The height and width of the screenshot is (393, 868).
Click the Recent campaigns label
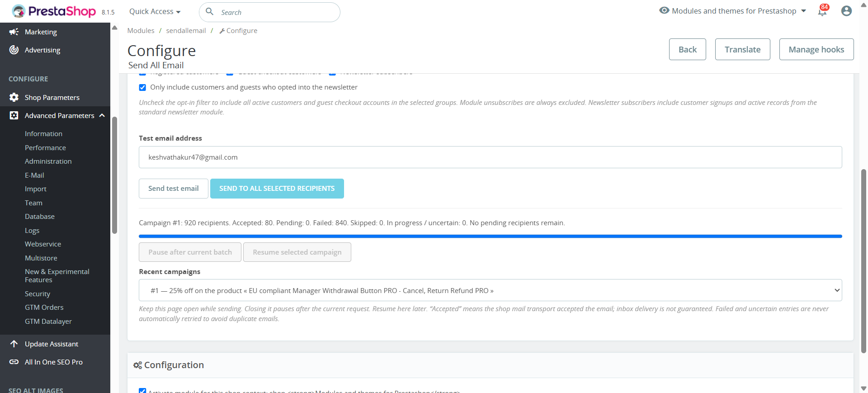coord(170,272)
